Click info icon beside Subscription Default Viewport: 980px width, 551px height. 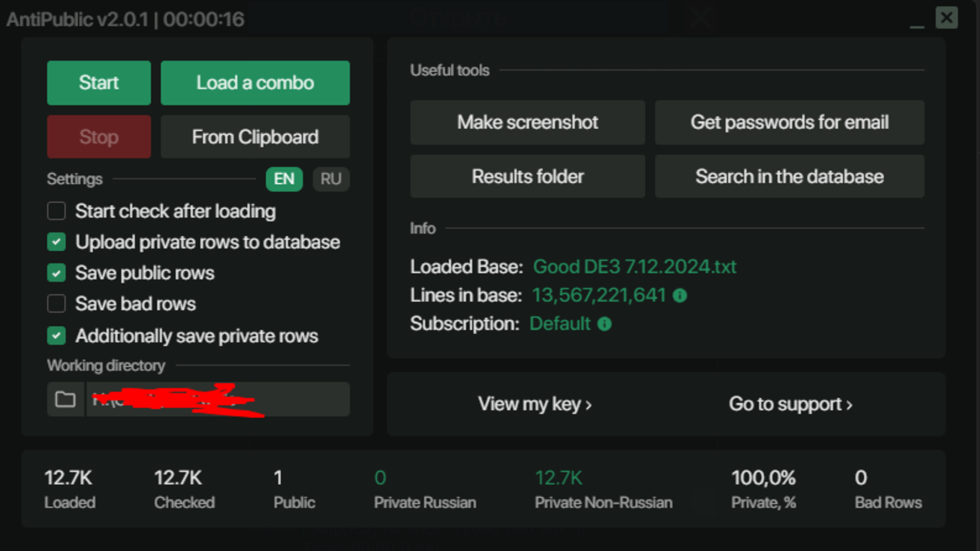(604, 324)
